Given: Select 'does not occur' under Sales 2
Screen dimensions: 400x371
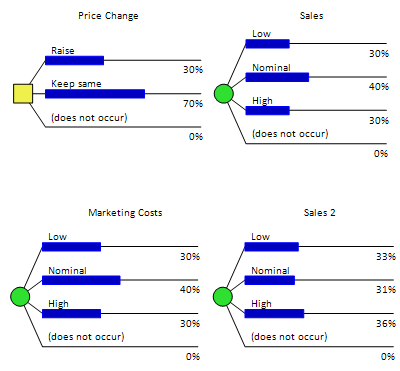Looking at the screenshot, I should coord(289,336).
